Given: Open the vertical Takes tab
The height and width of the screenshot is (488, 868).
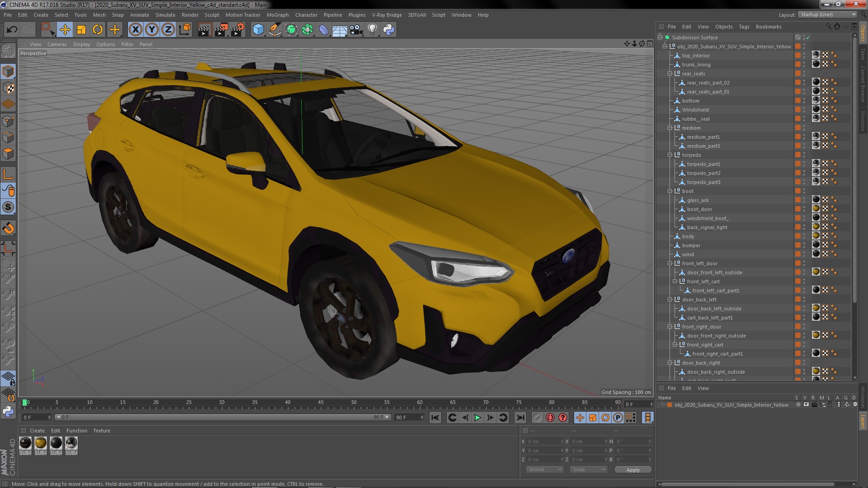Looking at the screenshot, I should point(863,54).
